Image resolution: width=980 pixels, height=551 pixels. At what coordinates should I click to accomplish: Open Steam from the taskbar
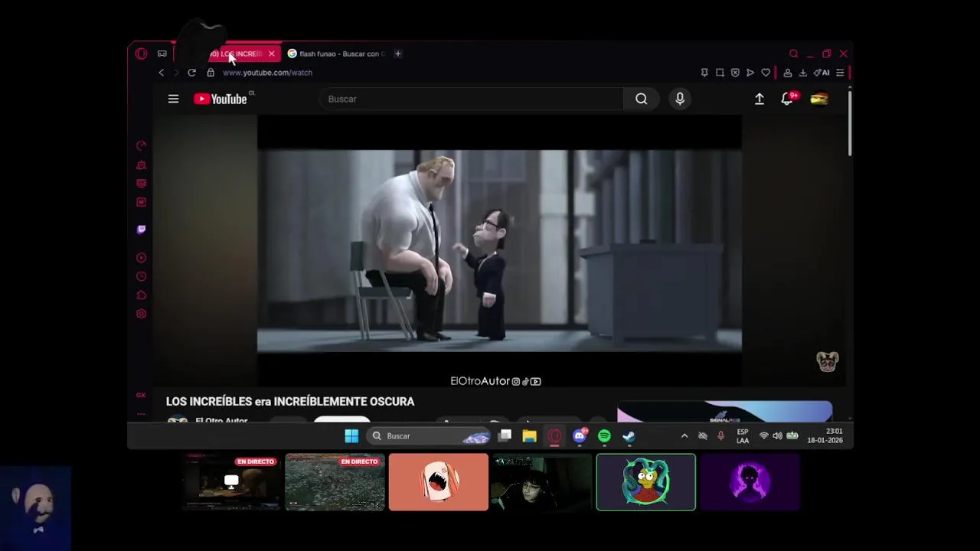[x=629, y=436]
